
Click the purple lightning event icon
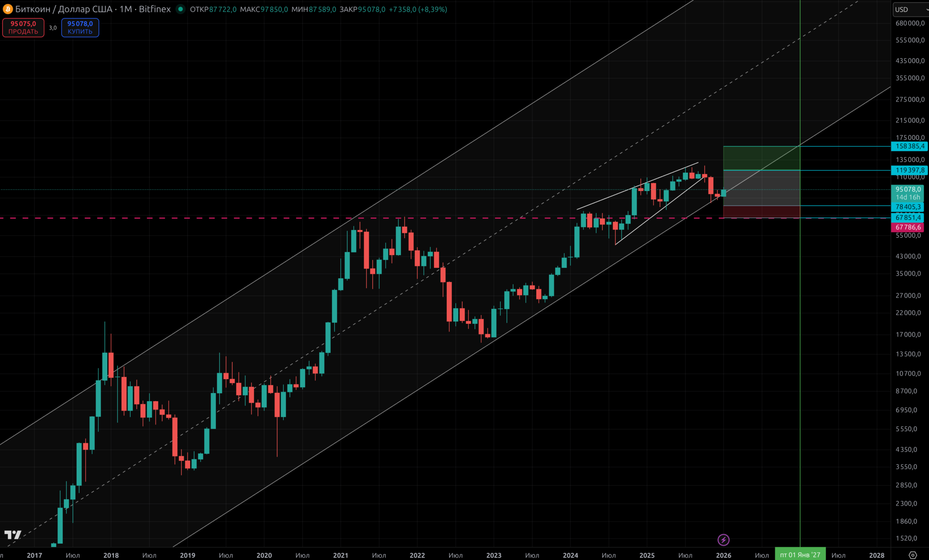[724, 540]
